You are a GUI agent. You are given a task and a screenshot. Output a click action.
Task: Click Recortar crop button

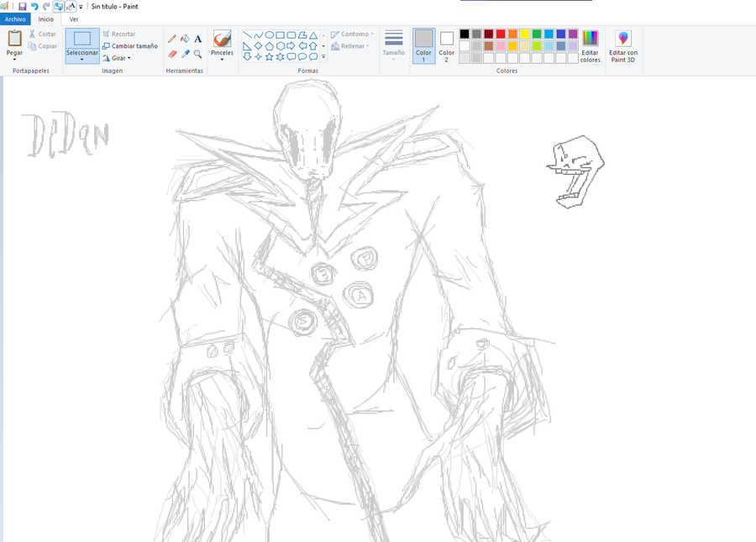tap(119, 34)
